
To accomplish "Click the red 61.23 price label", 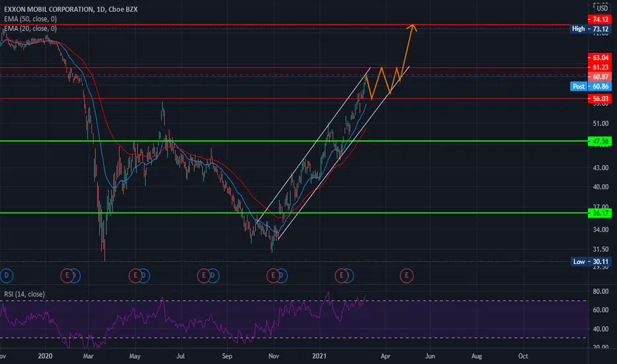I will [x=600, y=68].
